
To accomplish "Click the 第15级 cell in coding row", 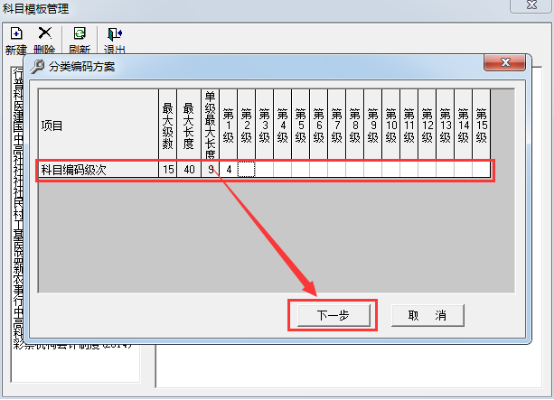I will coord(481,170).
